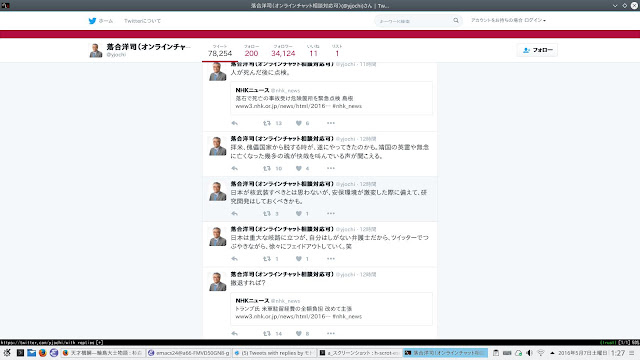Expand hidden tray icons arrow

(x=552, y=353)
